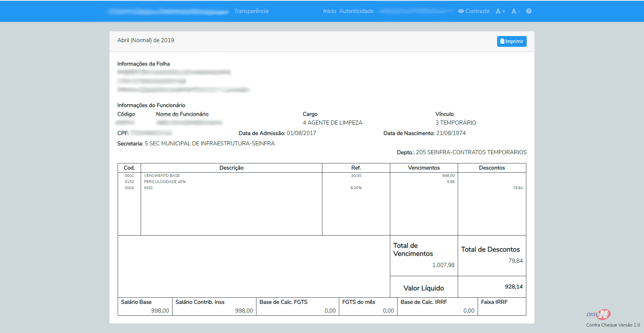
Task: Click the 30/30 reference value
Action: coord(356,176)
